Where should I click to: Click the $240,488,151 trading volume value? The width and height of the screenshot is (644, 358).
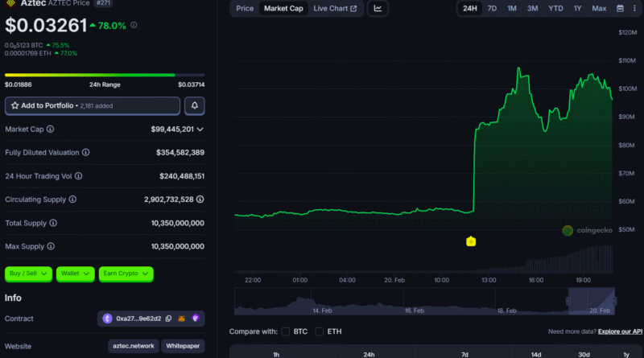click(x=182, y=176)
